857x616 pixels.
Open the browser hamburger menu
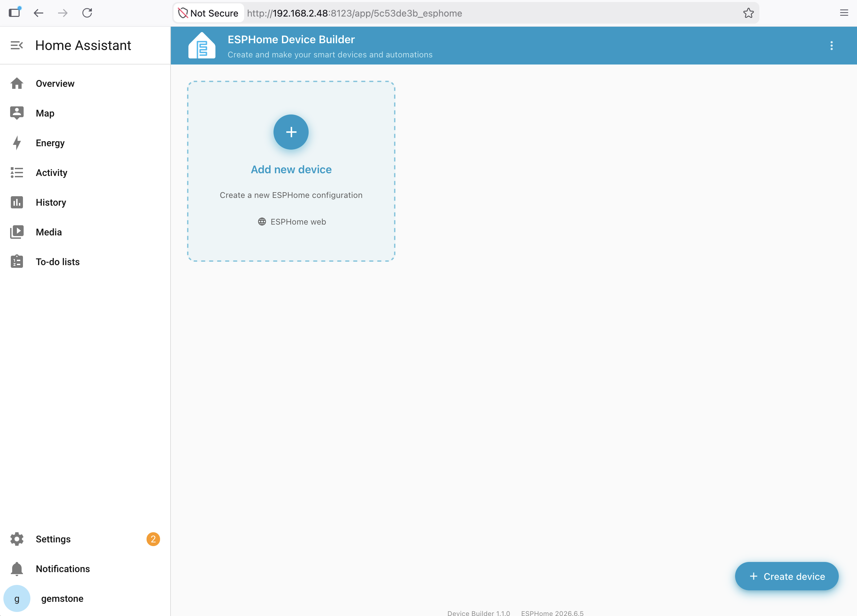point(844,13)
